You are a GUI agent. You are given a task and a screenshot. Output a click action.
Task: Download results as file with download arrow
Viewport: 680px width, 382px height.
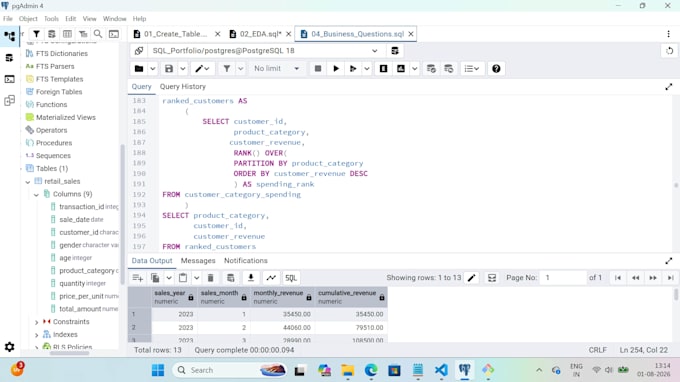(x=251, y=278)
